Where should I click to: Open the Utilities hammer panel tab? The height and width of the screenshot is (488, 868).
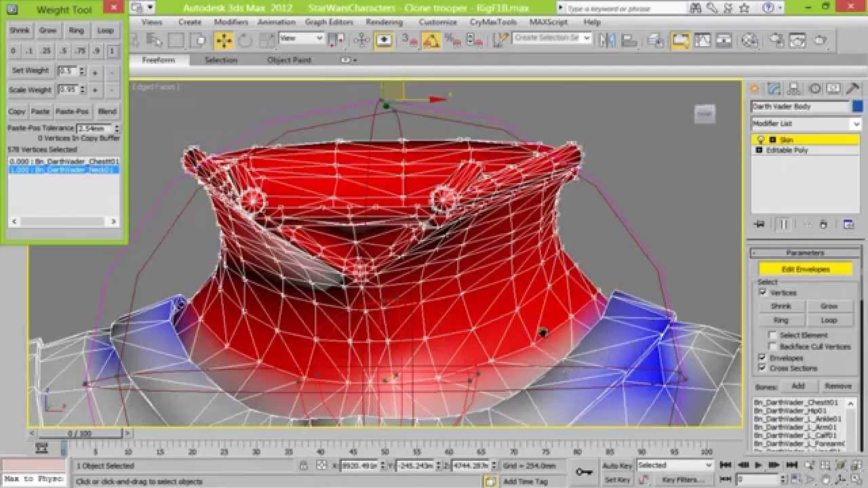tap(853, 89)
